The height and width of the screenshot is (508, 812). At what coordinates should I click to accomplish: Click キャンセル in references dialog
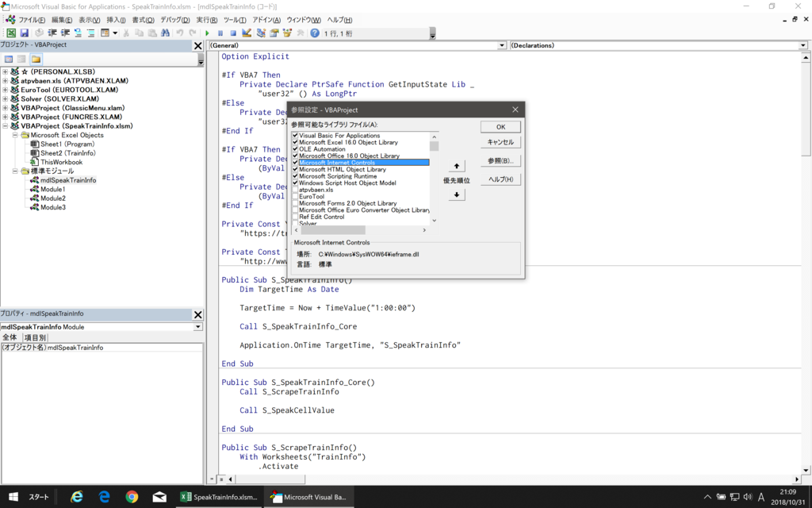coord(501,142)
